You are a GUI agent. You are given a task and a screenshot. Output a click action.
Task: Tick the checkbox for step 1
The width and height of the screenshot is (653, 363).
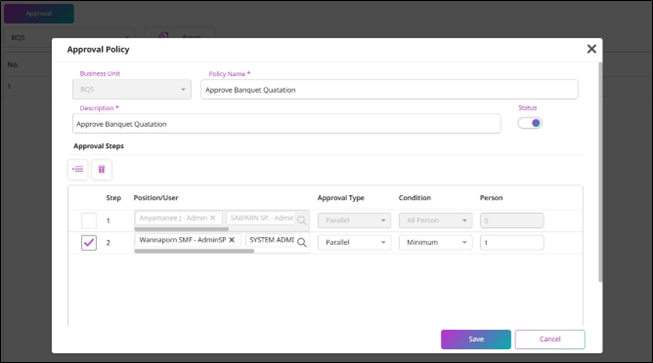(x=89, y=221)
